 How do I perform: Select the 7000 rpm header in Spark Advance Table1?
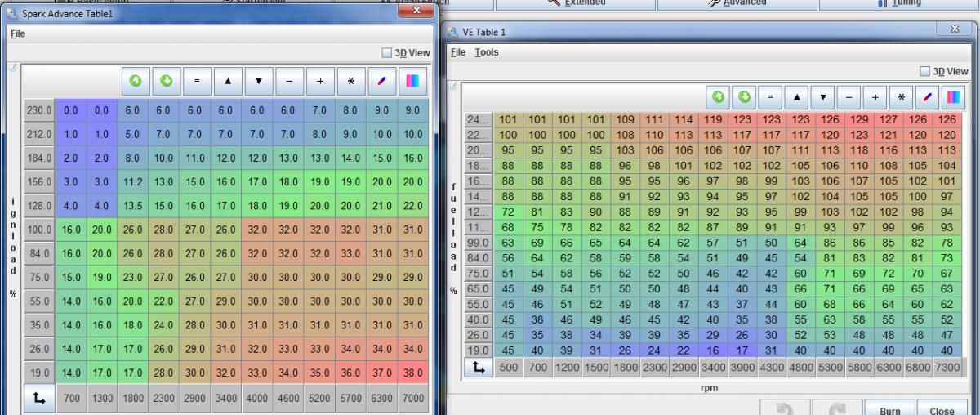click(412, 400)
